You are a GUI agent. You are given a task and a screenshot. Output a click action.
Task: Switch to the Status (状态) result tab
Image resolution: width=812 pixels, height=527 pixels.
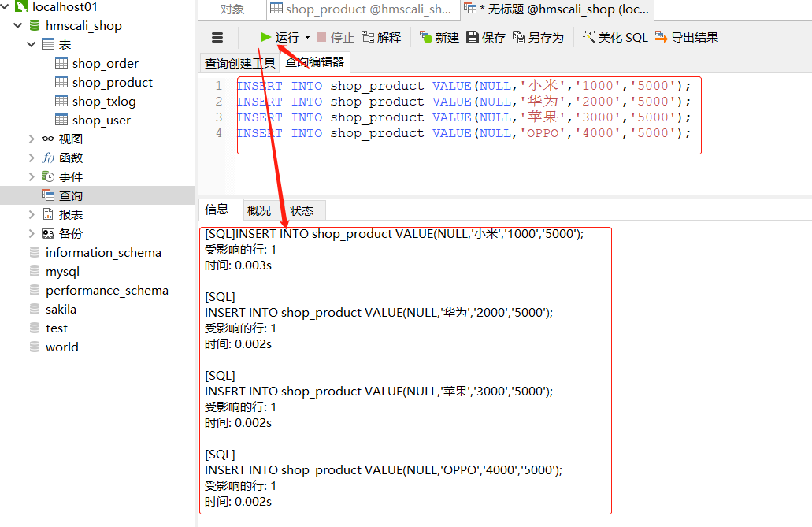point(302,210)
